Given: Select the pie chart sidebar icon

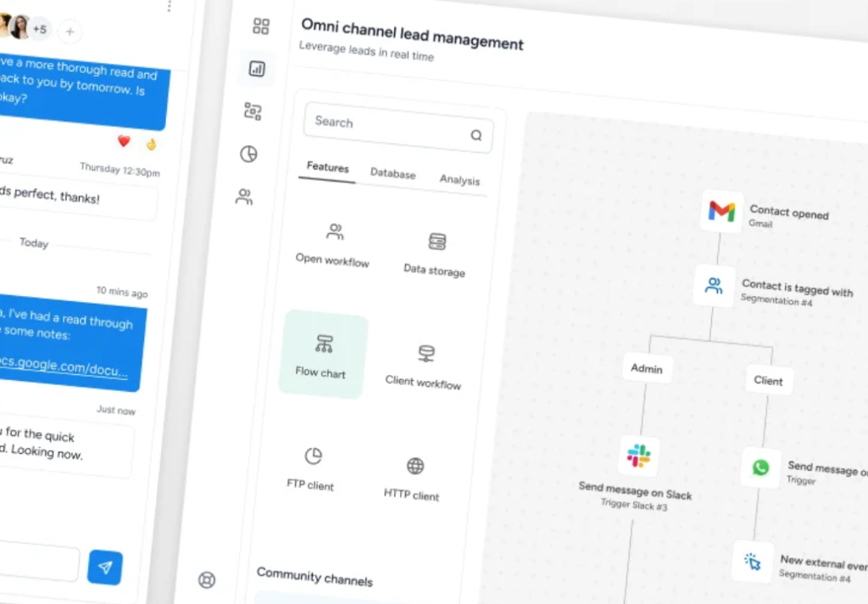Looking at the screenshot, I should (248, 154).
